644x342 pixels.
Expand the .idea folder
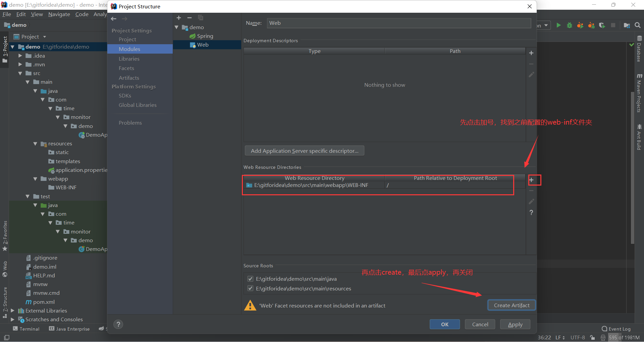pos(20,56)
